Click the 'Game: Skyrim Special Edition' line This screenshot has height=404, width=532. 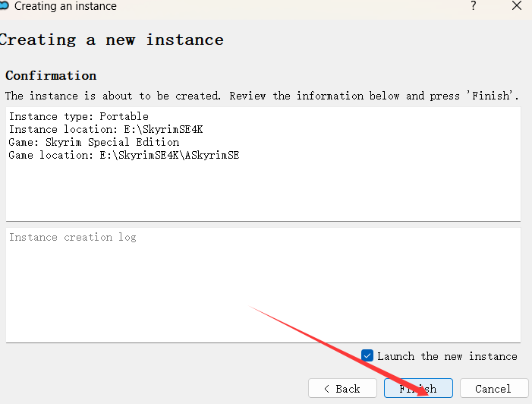[94, 142]
